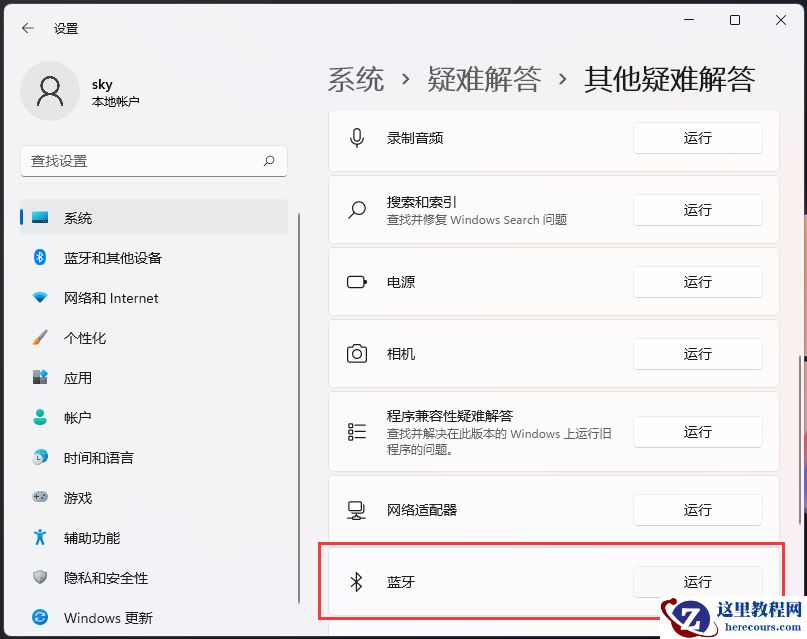Click the microphone icon beside 录制音频
The height and width of the screenshot is (639, 807).
coord(355,138)
